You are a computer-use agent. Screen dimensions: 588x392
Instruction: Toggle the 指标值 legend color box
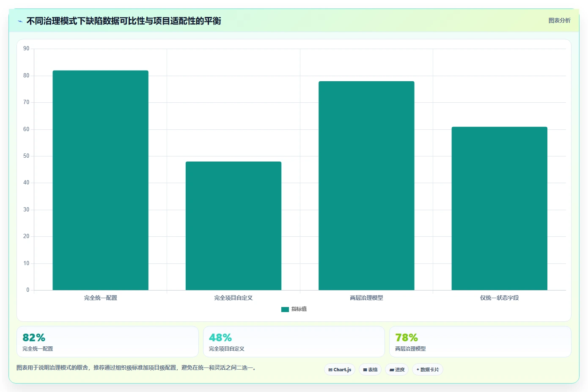click(285, 309)
